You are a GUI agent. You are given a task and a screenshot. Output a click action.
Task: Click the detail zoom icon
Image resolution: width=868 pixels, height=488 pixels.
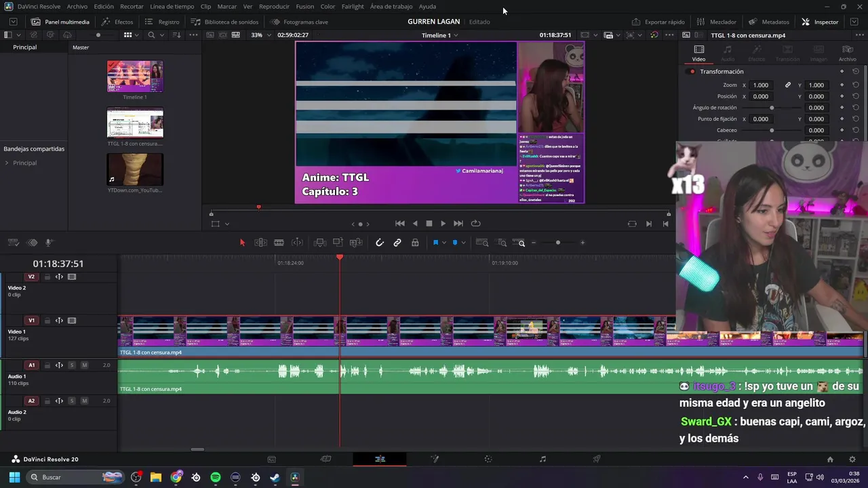[502, 243]
